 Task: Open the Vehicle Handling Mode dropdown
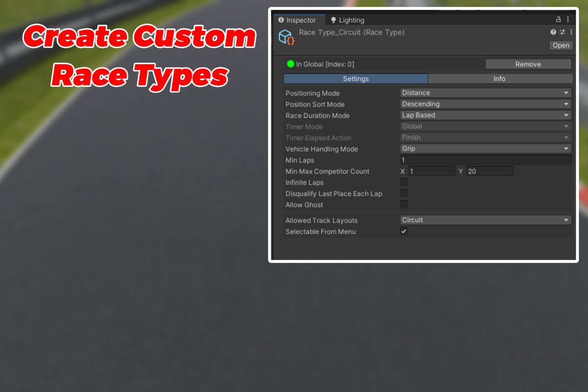coord(486,149)
